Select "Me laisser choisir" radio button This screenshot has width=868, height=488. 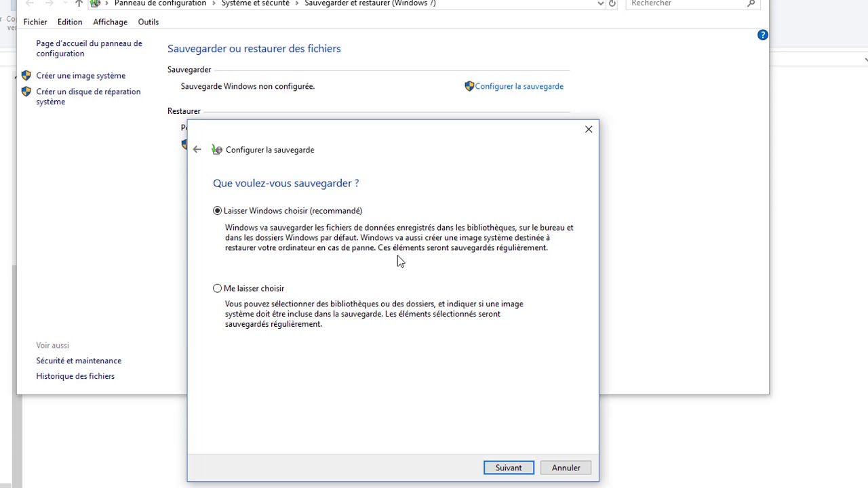[x=218, y=288]
